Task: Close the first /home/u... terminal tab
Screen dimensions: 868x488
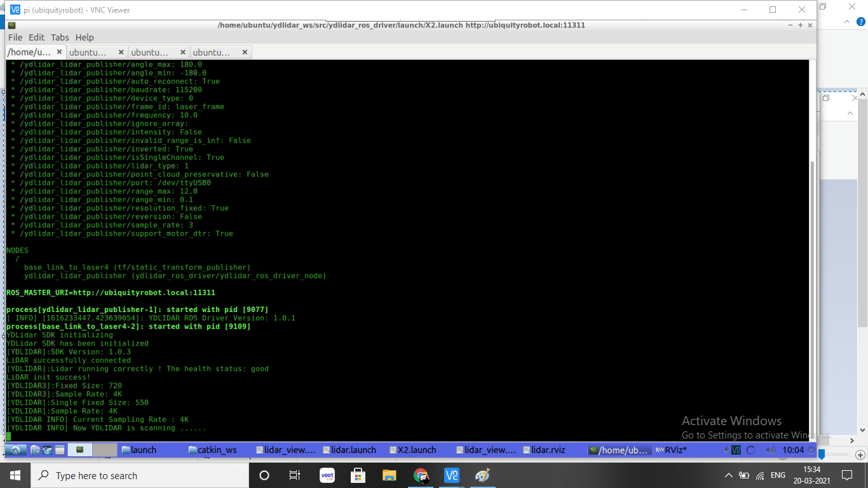Action: 60,52
